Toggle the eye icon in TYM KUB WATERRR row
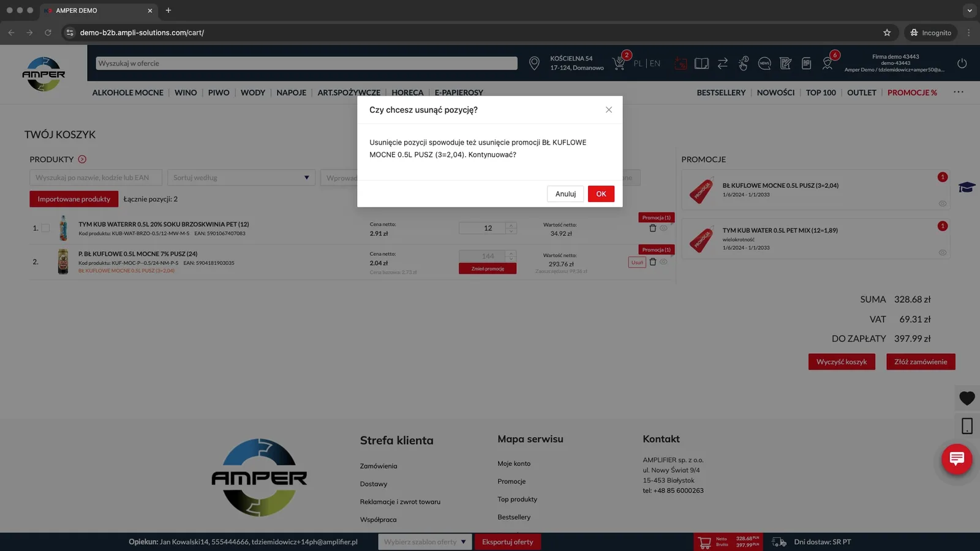Viewport: 980px width, 551px height. coord(663,228)
